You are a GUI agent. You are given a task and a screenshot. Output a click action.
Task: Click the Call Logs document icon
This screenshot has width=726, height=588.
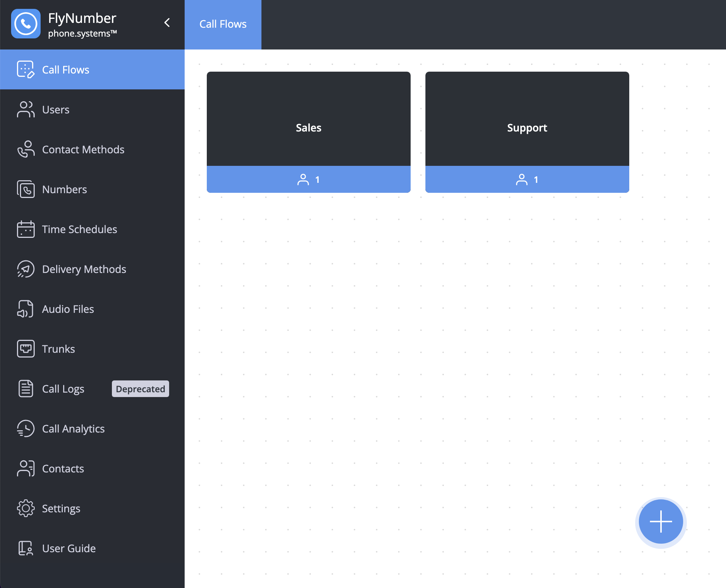26,389
